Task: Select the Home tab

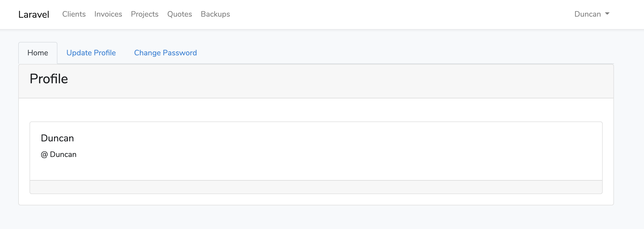Action: click(38, 53)
